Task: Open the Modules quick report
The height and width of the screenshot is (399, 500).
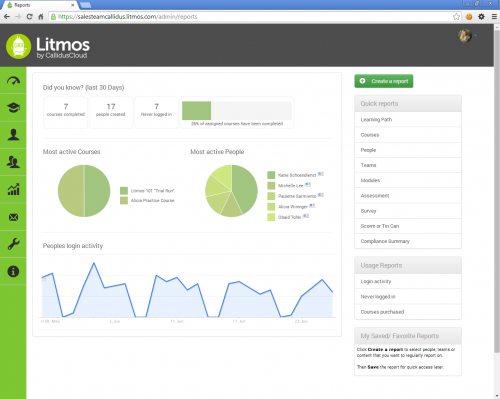Action: click(x=408, y=180)
